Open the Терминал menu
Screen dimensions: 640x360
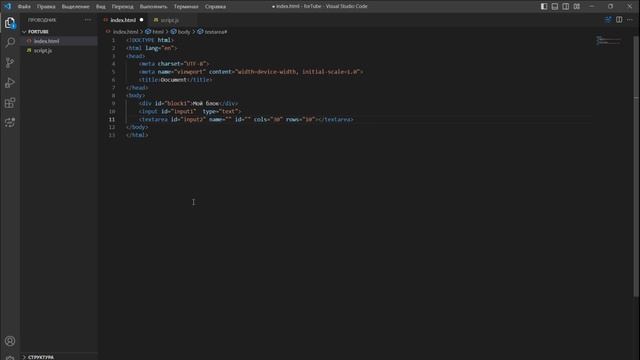pyautogui.click(x=186, y=7)
